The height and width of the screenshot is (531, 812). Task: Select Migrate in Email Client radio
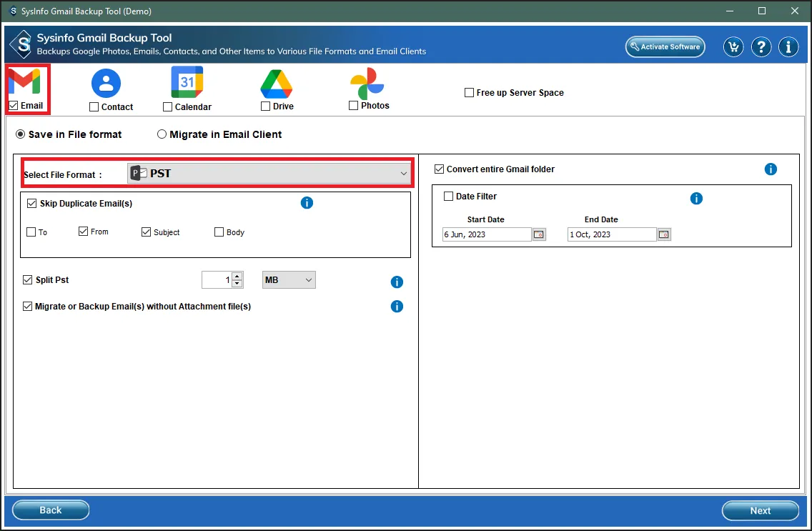pos(162,134)
